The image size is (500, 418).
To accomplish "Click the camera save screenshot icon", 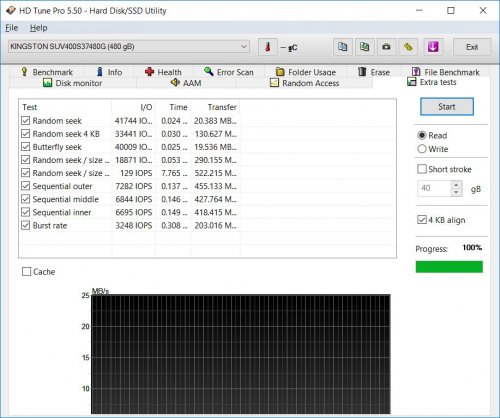I will tap(386, 47).
